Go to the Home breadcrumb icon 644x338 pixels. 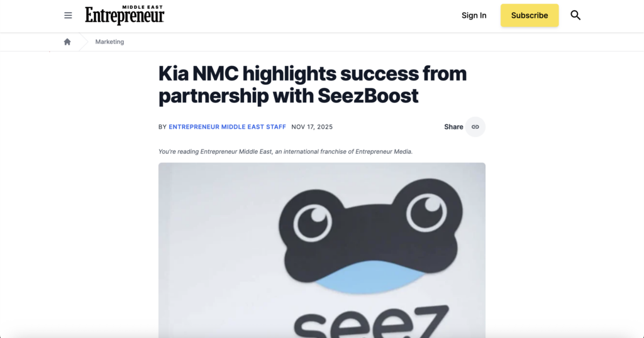67,42
